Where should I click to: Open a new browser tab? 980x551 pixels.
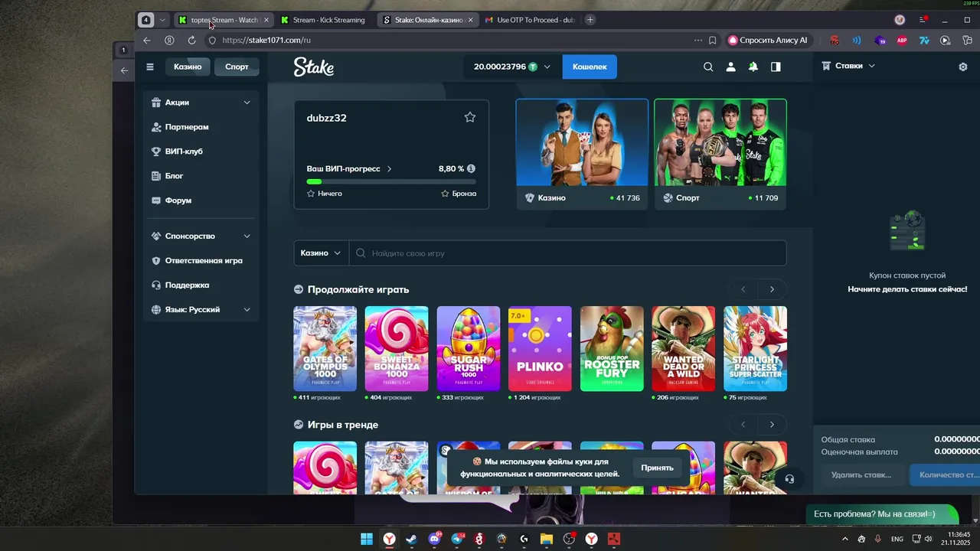pos(590,20)
